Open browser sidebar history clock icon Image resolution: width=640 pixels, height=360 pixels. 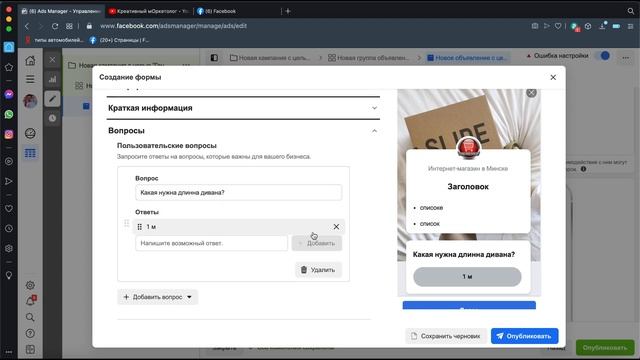pos(9,228)
